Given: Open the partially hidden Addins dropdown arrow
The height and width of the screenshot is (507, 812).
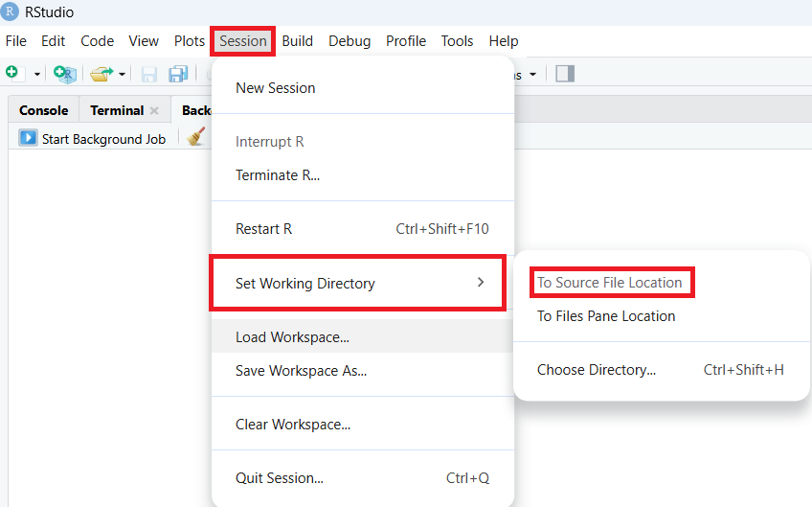Looking at the screenshot, I should click(x=532, y=74).
